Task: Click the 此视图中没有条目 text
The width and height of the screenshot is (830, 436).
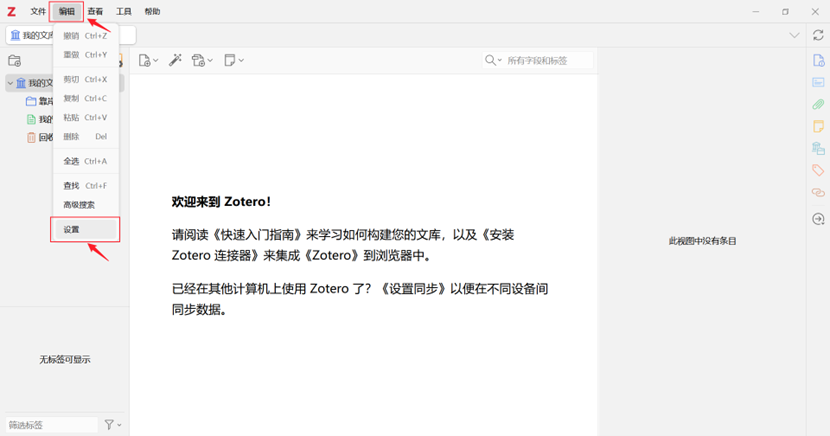Action: [702, 241]
